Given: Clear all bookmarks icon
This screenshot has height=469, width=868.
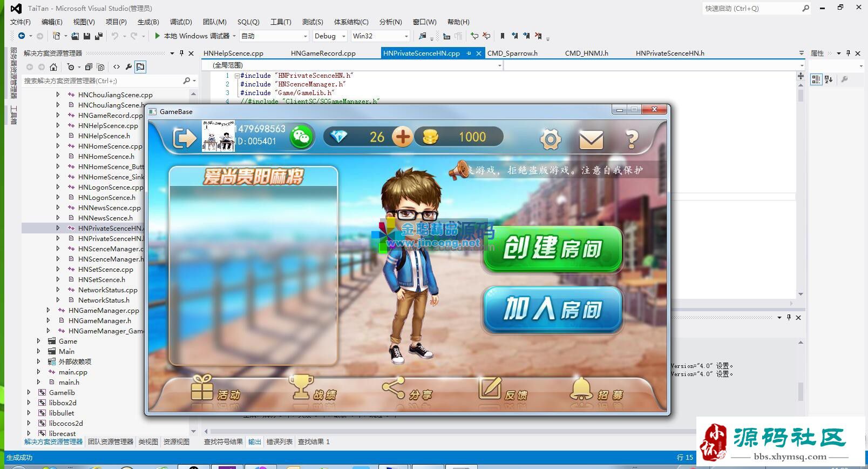Looking at the screenshot, I should [538, 36].
